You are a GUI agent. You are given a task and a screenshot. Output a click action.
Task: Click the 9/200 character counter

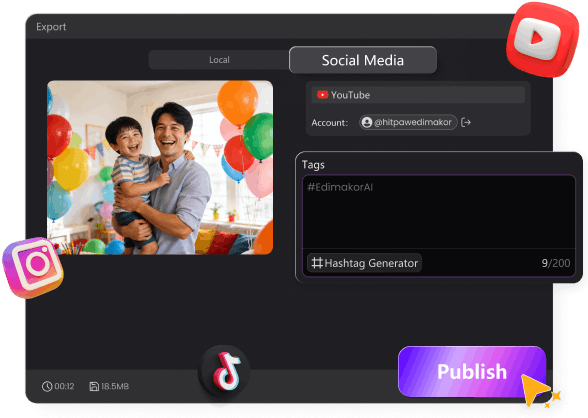[556, 263]
